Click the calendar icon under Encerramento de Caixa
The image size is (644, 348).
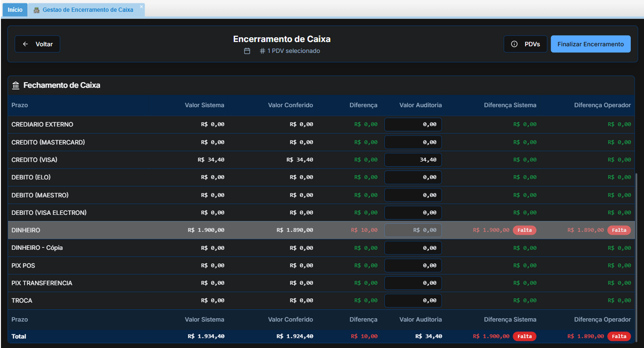click(247, 51)
